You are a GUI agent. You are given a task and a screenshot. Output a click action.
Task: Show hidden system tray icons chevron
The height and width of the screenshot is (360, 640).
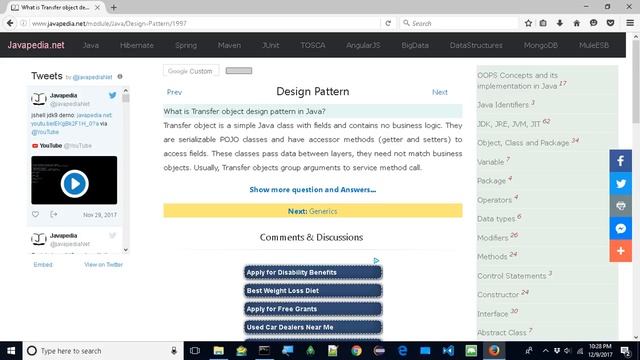pos(545,351)
